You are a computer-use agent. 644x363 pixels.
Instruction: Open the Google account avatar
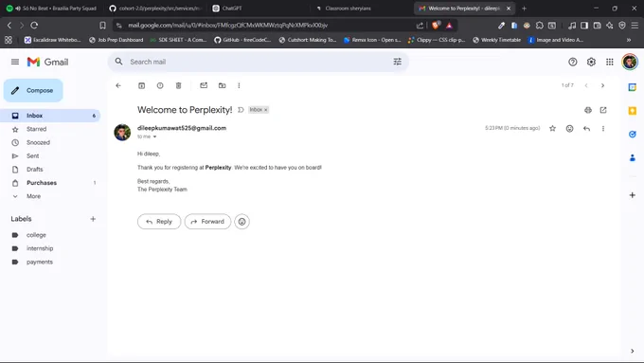[629, 62]
